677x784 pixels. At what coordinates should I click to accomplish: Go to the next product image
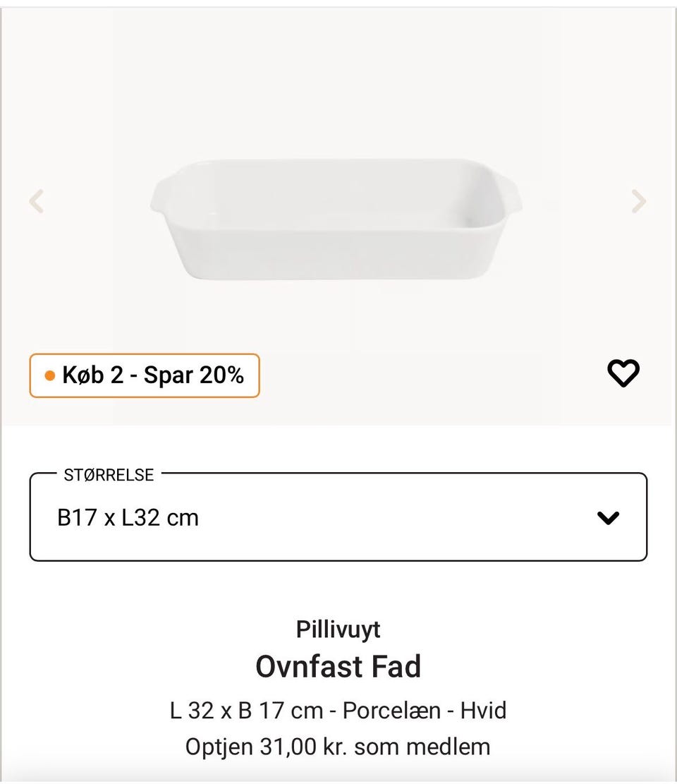tap(638, 201)
